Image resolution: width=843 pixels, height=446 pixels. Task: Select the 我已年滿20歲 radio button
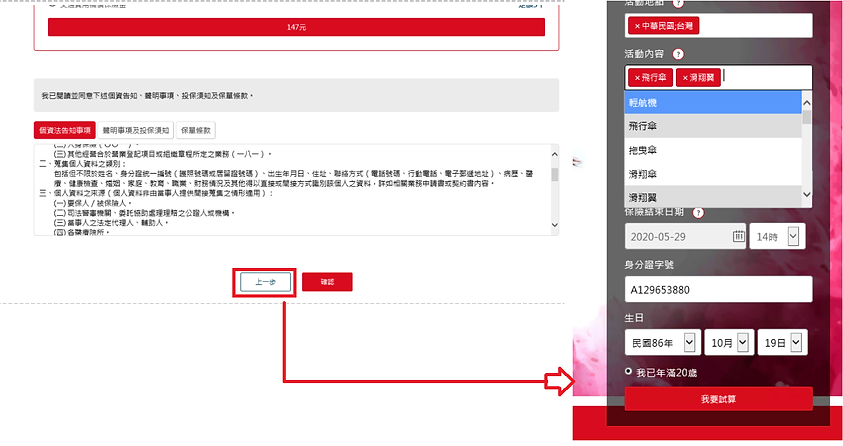(628, 371)
